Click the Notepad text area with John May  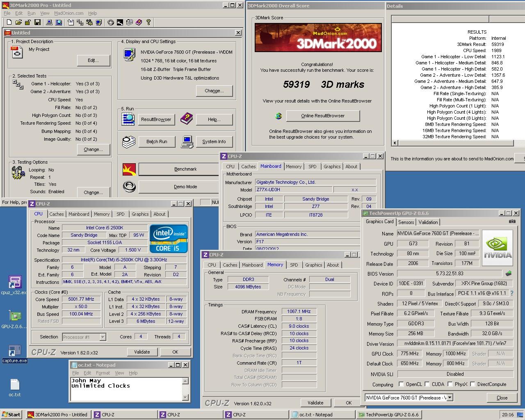click(x=126, y=389)
